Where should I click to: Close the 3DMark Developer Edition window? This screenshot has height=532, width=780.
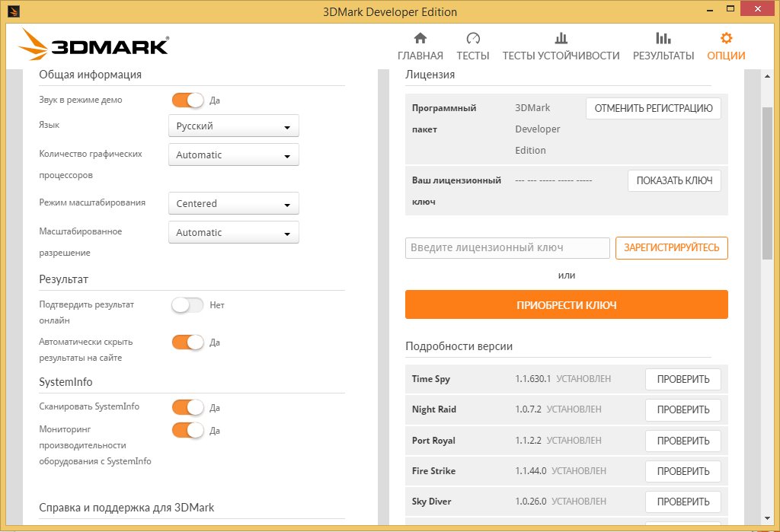(x=758, y=9)
